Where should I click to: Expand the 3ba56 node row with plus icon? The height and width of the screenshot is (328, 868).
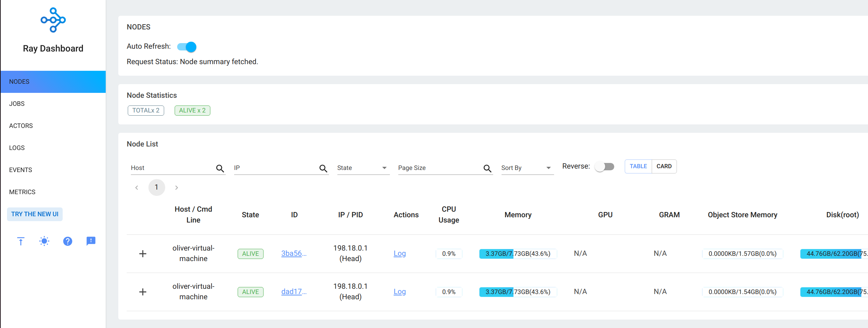[143, 254]
